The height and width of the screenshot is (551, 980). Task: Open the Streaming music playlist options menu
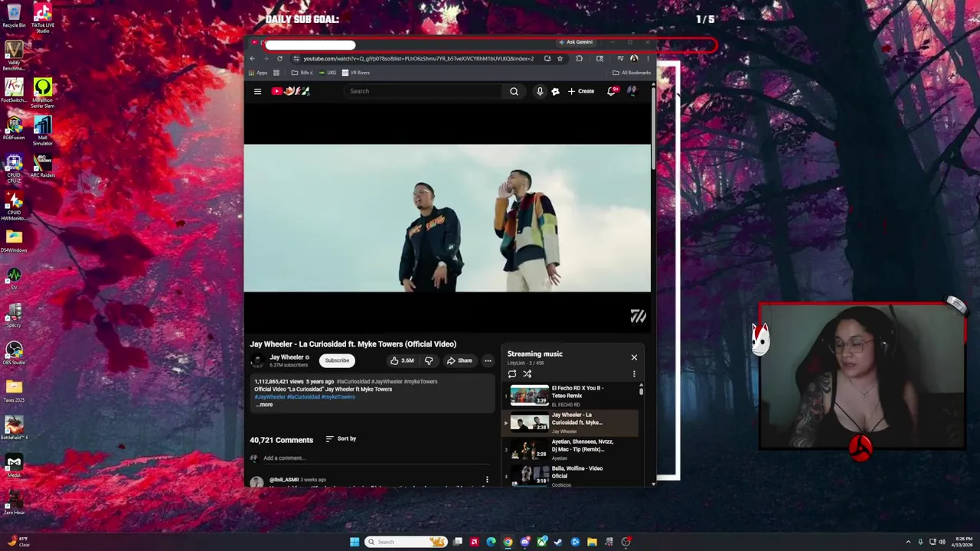(634, 374)
